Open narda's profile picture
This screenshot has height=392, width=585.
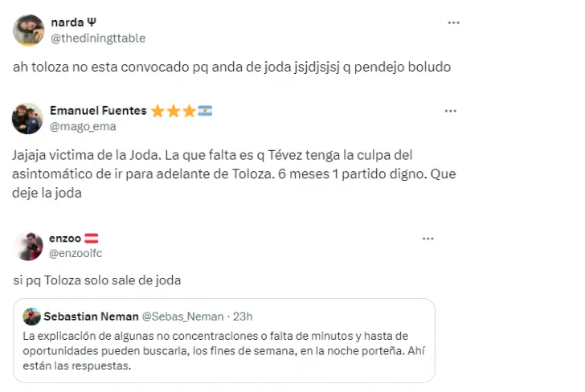coord(29,31)
